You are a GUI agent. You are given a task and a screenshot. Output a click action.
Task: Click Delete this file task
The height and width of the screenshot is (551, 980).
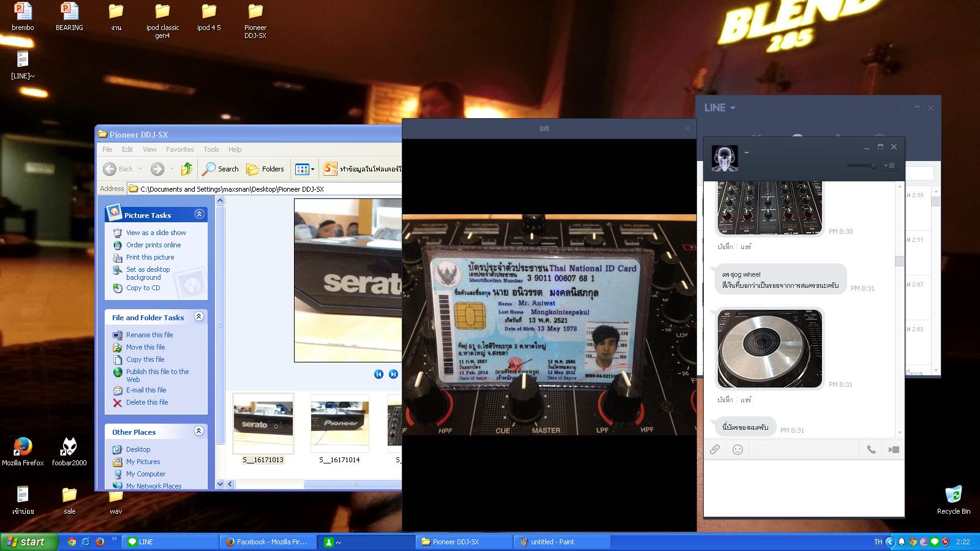[147, 402]
